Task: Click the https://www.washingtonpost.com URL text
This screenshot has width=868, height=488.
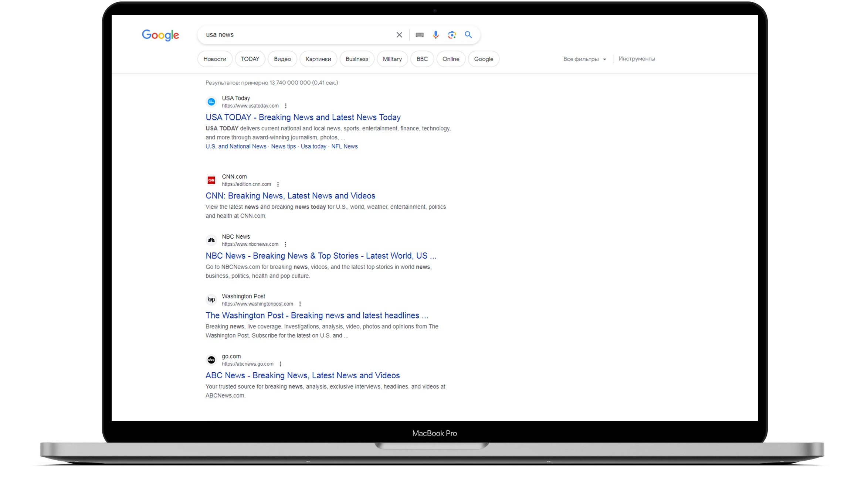Action: tap(258, 304)
